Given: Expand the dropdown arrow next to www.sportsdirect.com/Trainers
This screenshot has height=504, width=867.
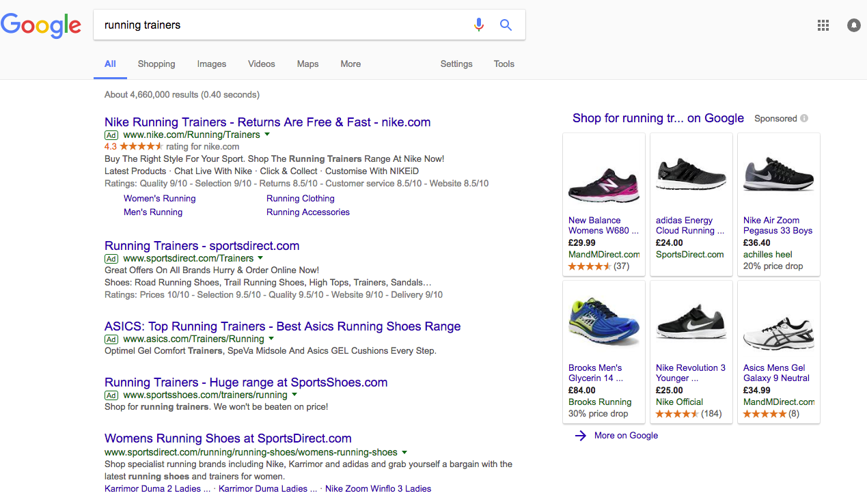Looking at the screenshot, I should (260, 258).
